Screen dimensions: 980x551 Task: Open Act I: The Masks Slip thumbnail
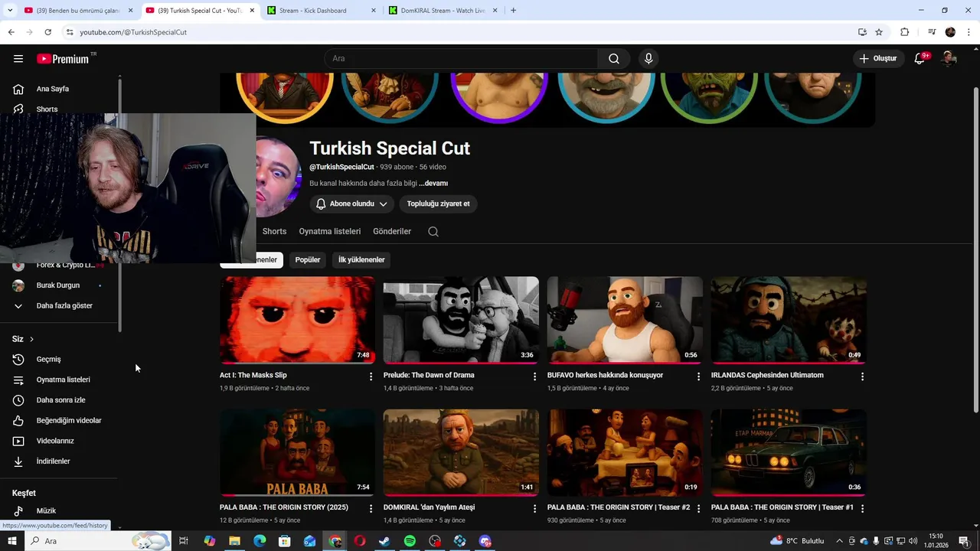point(297,320)
